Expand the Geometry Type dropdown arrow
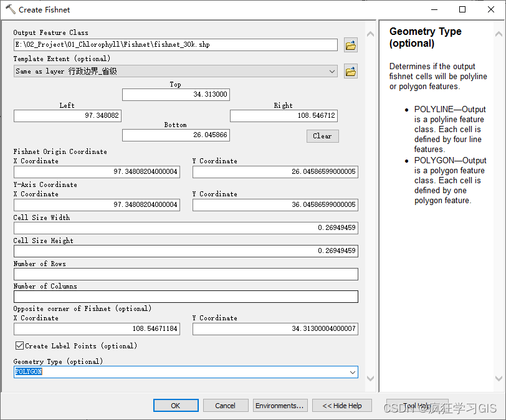Viewport: 506px width, 420px height. click(353, 372)
